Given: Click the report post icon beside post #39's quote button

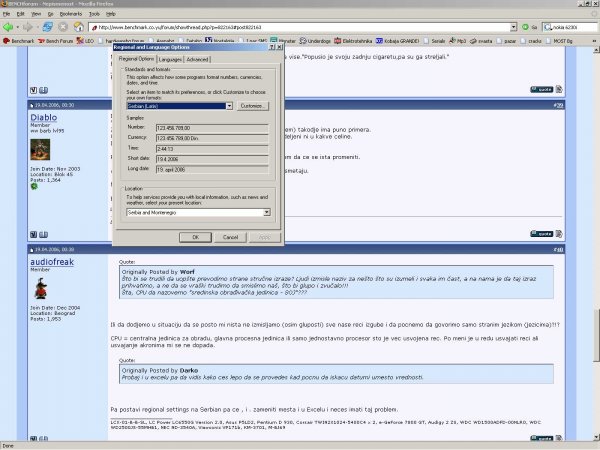Looking at the screenshot, I should pos(559,233).
